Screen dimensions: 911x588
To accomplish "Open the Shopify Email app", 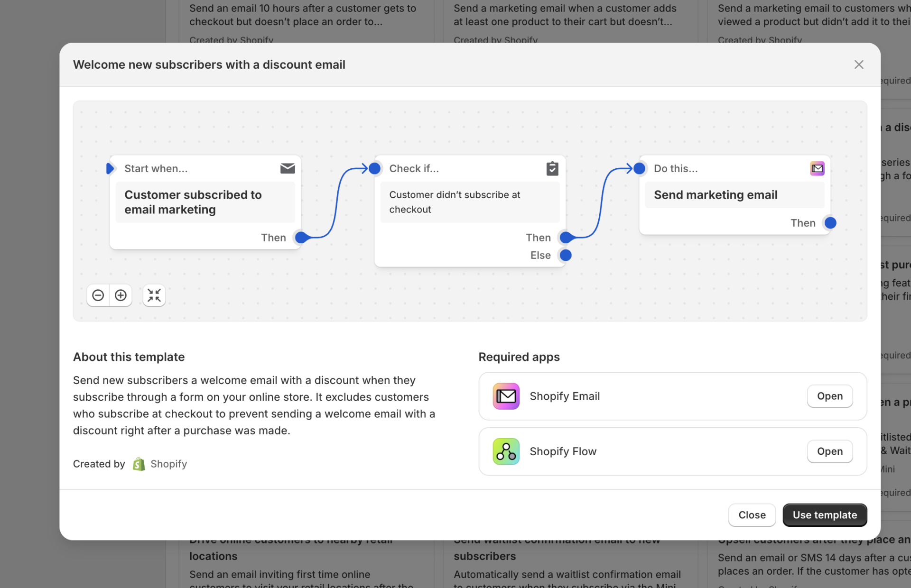I will tap(829, 396).
